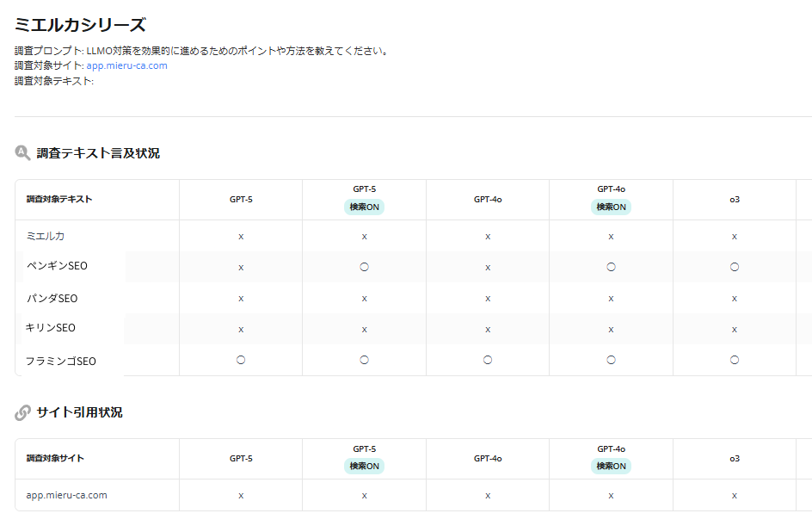This screenshot has height=532, width=812.
Task: Click the circle mark for フラミンゴSEO under plain GPT-5
Action: point(241,360)
